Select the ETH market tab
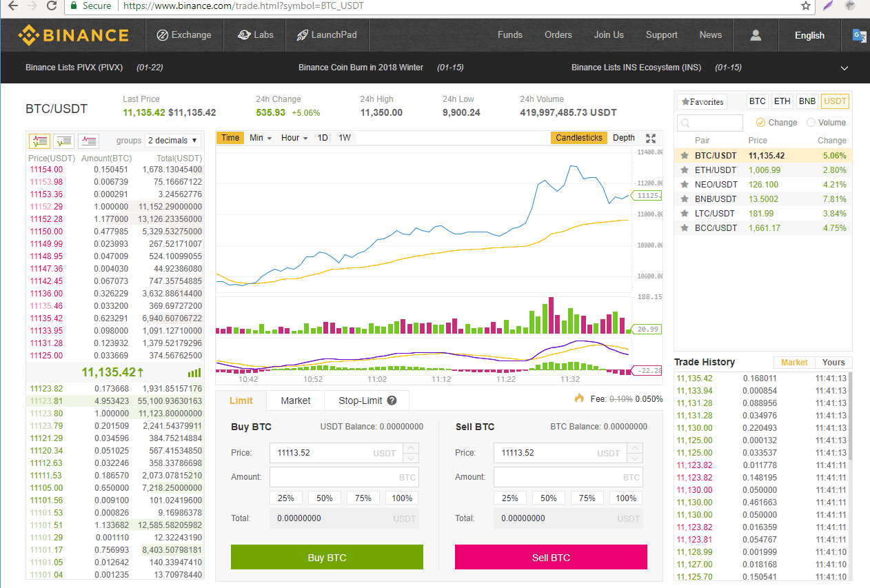The image size is (870, 588). (782, 101)
